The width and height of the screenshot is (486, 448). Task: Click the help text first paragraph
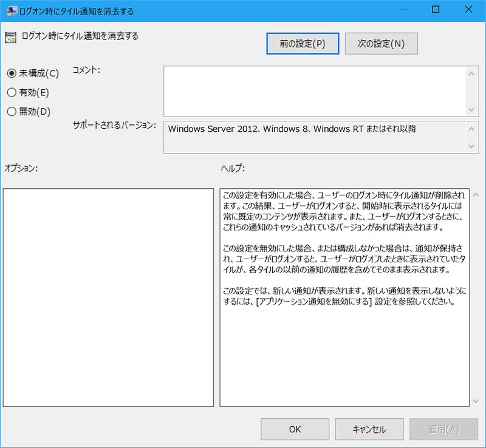tap(344, 211)
